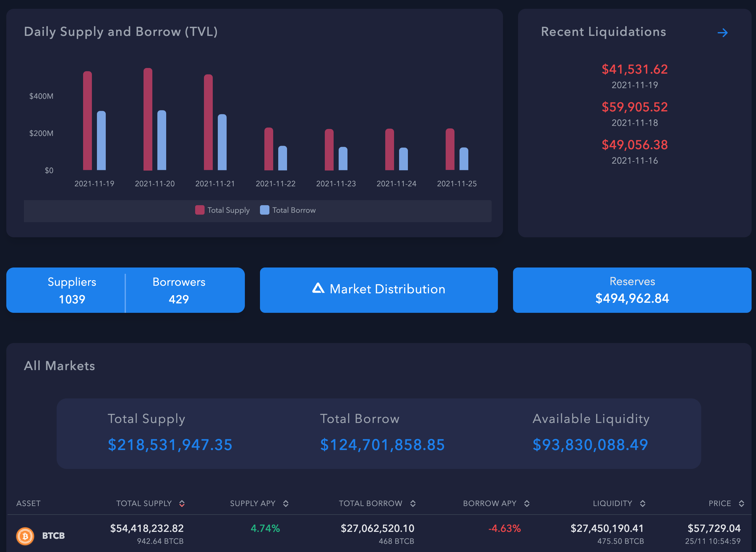
Task: Change sorting with the Asset column header
Action: tap(28, 504)
